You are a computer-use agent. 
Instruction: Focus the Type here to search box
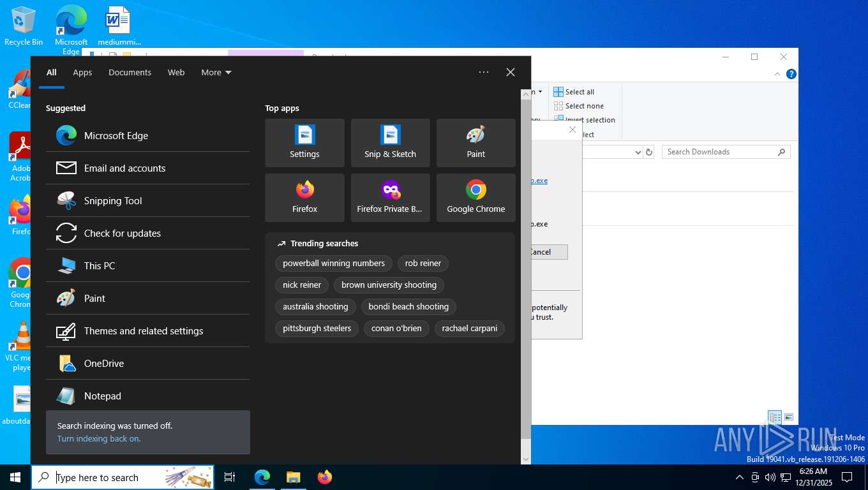pos(123,477)
